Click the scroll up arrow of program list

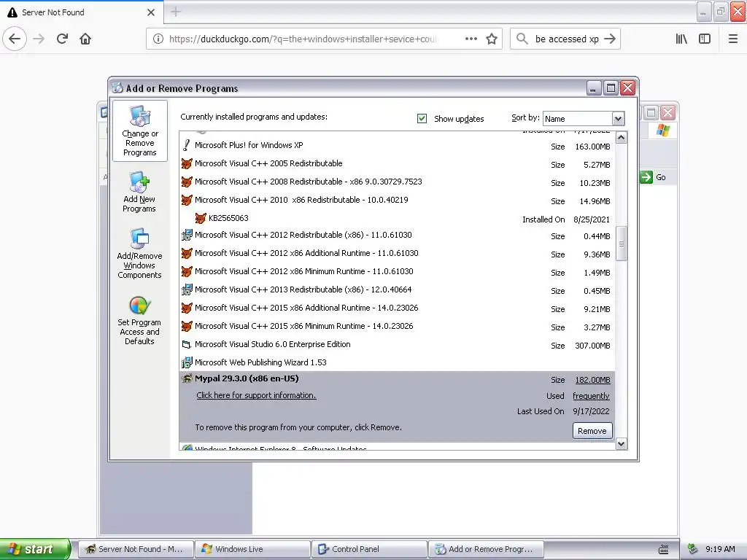[622, 138]
